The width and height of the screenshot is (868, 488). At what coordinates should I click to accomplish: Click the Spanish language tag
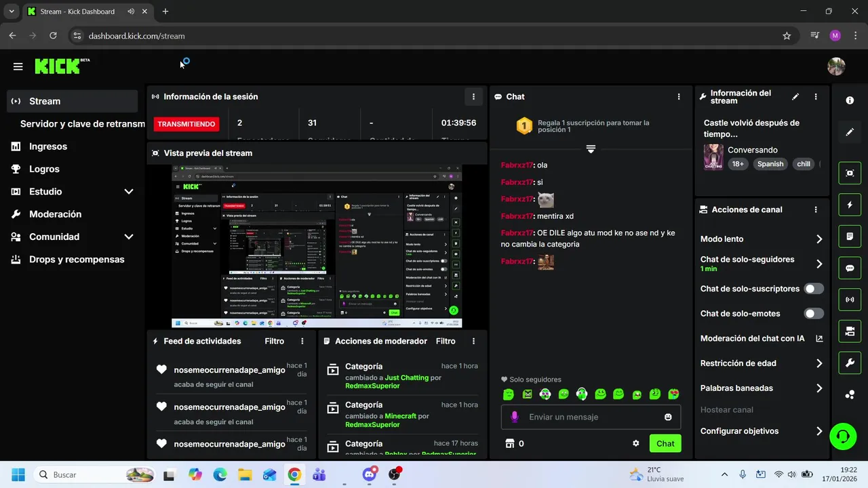(770, 164)
